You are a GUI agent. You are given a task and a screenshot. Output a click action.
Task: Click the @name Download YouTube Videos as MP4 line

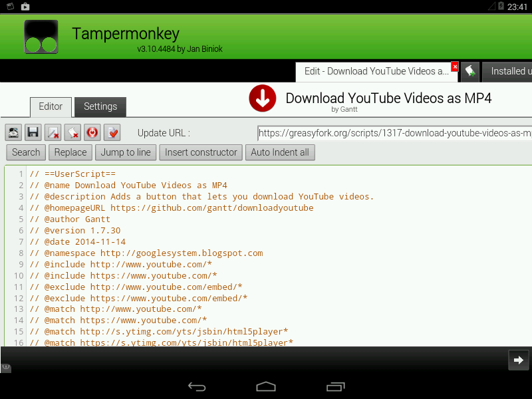pyautogui.click(x=128, y=186)
